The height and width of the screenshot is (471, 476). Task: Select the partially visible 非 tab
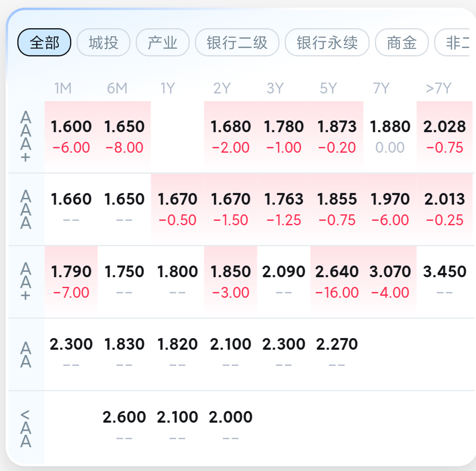point(452,43)
